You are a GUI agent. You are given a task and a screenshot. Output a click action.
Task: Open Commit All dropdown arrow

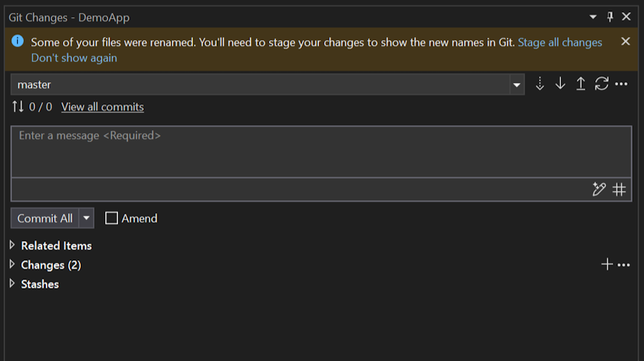tap(87, 218)
